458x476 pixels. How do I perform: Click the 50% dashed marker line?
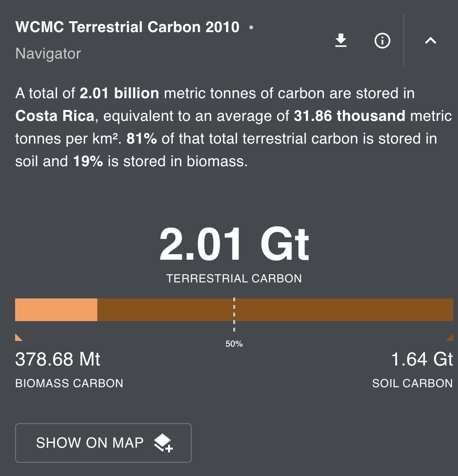[234, 314]
